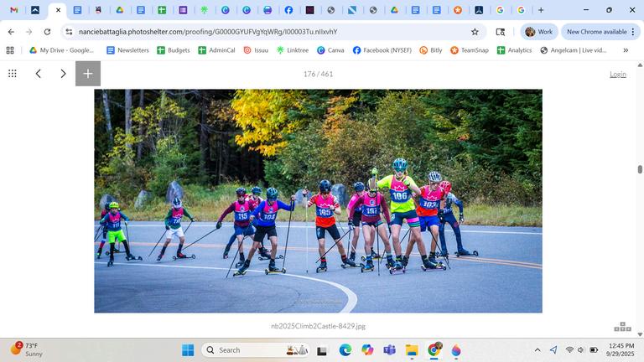Open Wi-Fi network settings tray icon
The image size is (644, 362).
click(569, 350)
